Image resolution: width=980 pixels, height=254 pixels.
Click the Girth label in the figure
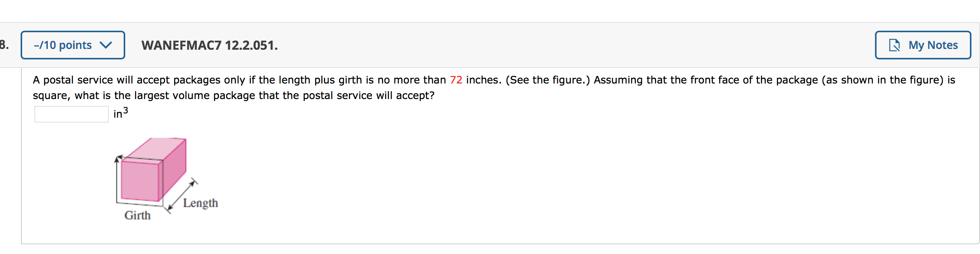tap(137, 215)
